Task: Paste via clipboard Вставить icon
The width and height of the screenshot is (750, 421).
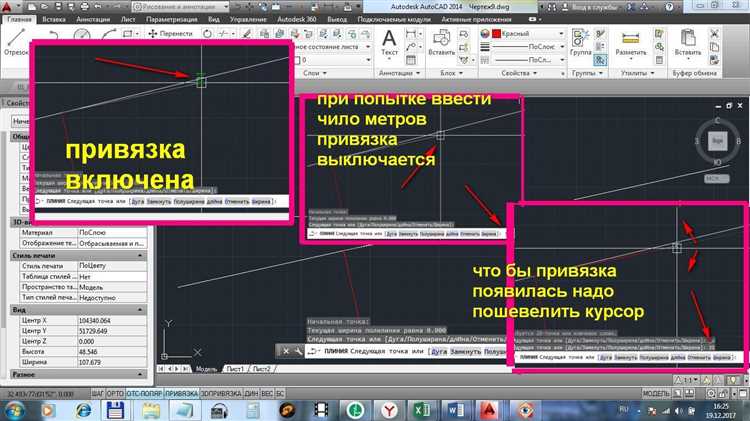Action: click(687, 43)
